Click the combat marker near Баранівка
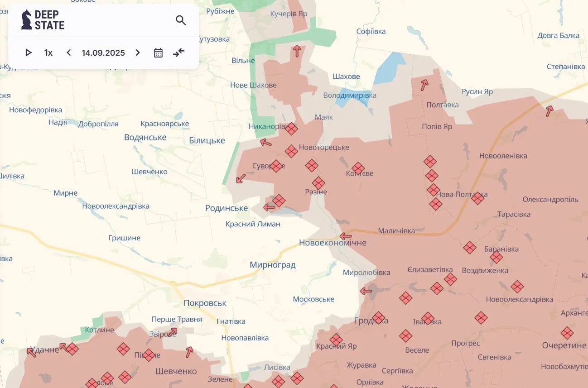 point(469,248)
